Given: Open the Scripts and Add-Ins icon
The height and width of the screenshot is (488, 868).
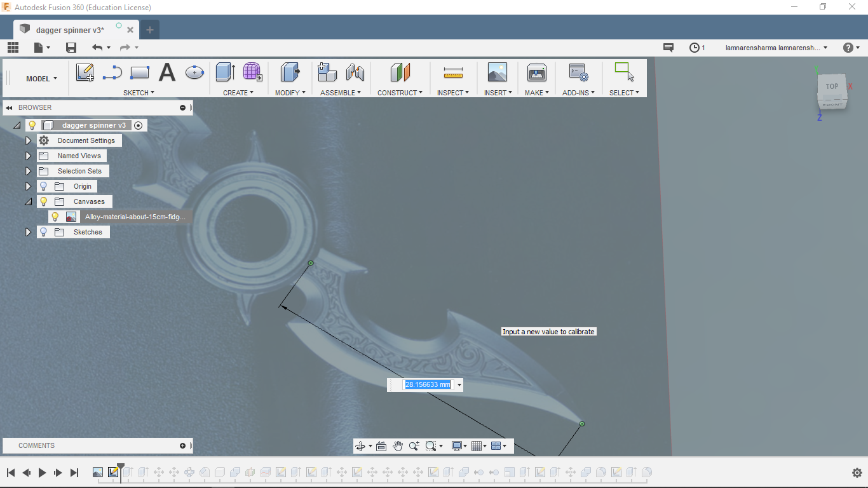Looking at the screenshot, I should [578, 72].
